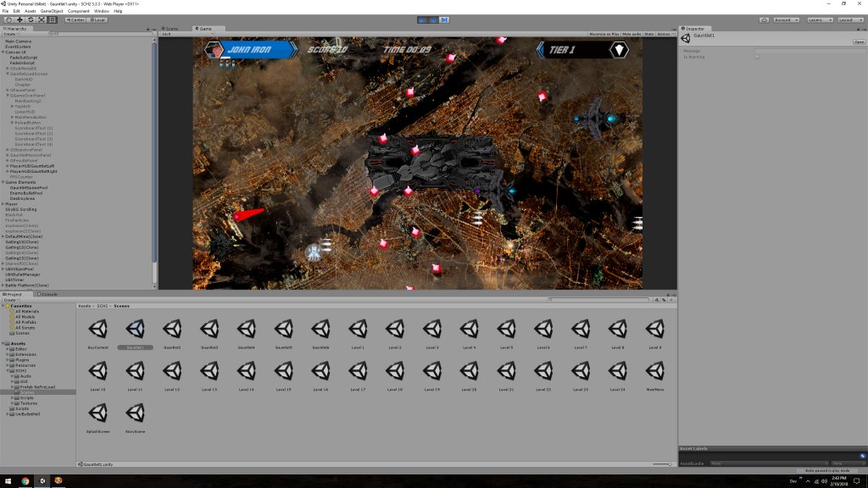Select the Rect Transform tool
This screenshot has height=488, width=868.
pyautogui.click(x=53, y=19)
